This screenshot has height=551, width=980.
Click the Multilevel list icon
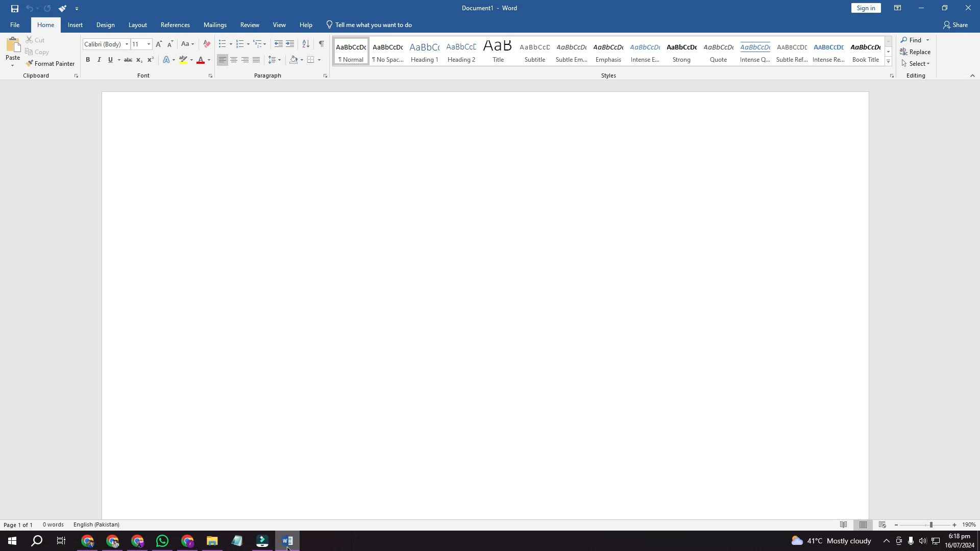click(x=258, y=44)
